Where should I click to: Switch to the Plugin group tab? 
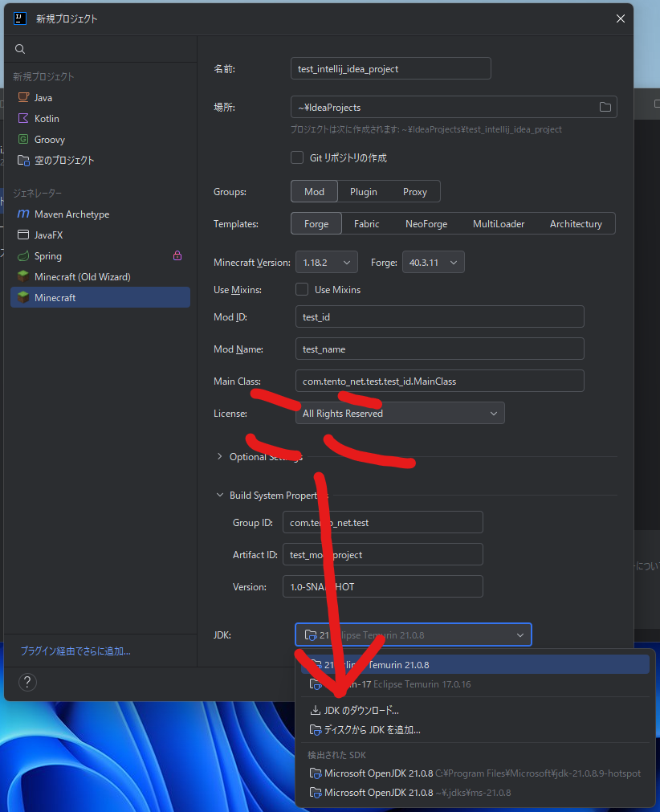click(x=363, y=192)
